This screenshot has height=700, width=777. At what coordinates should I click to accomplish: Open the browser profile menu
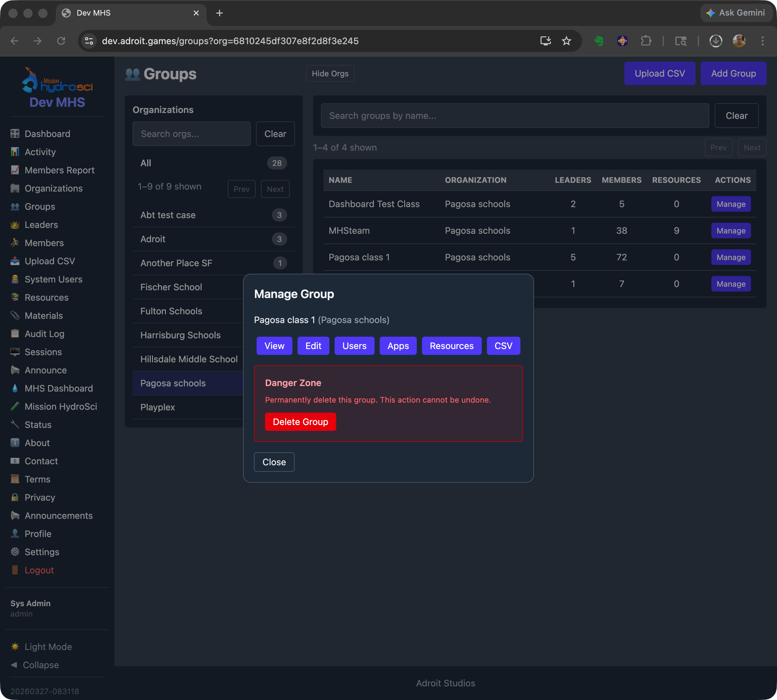(x=739, y=41)
